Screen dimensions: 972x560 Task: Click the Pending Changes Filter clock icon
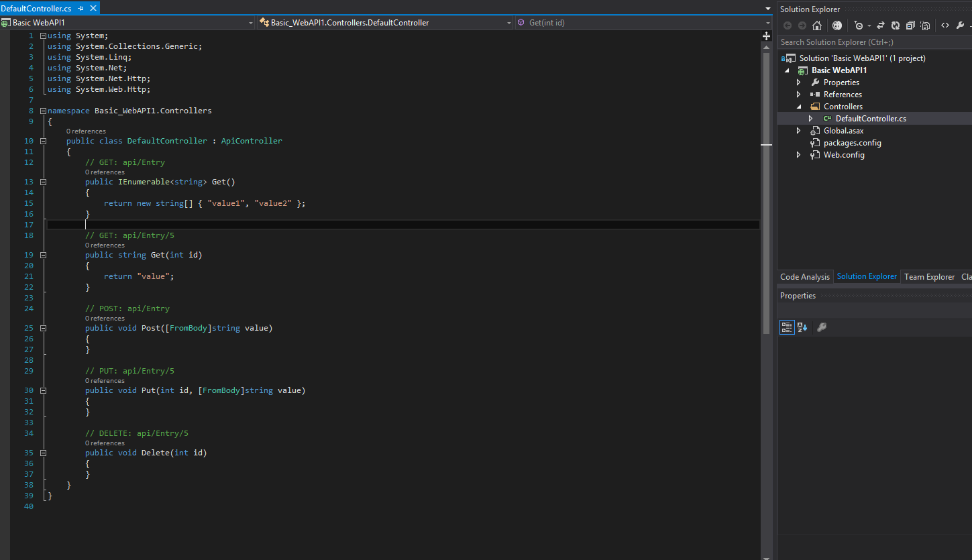[x=859, y=25]
